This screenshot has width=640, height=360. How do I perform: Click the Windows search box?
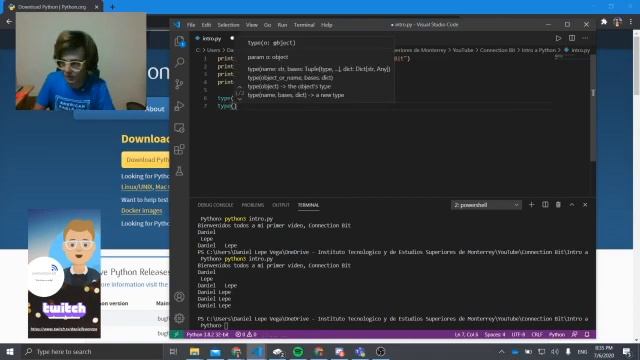(x=93, y=351)
